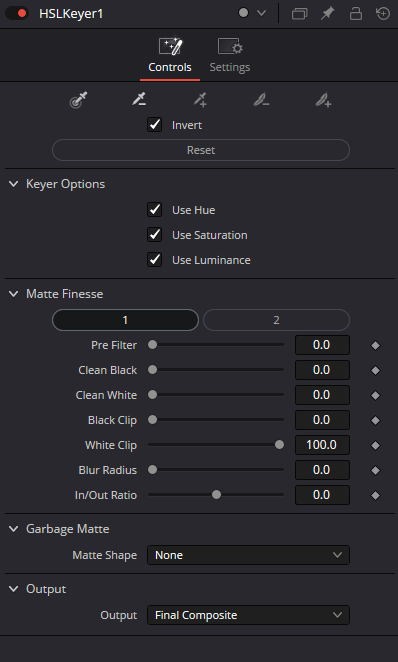This screenshot has width=398, height=662.
Task: Add keyframe for White Clip
Action: (x=375, y=445)
